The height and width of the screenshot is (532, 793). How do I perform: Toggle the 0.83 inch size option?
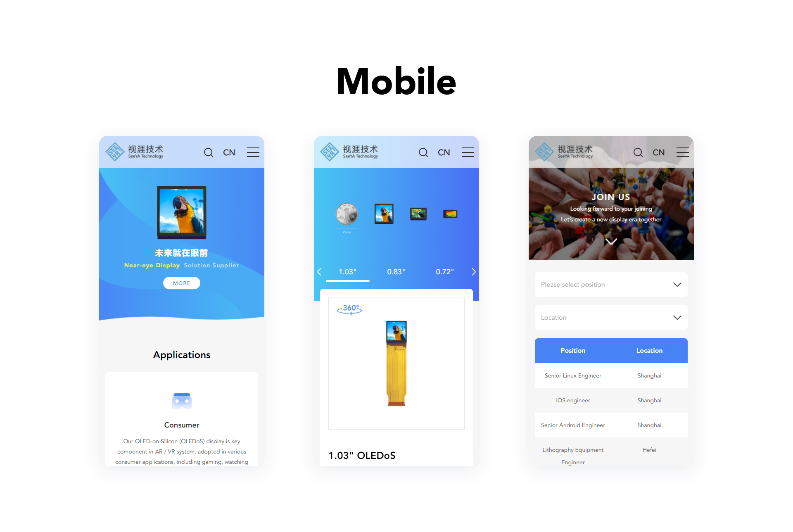point(395,271)
